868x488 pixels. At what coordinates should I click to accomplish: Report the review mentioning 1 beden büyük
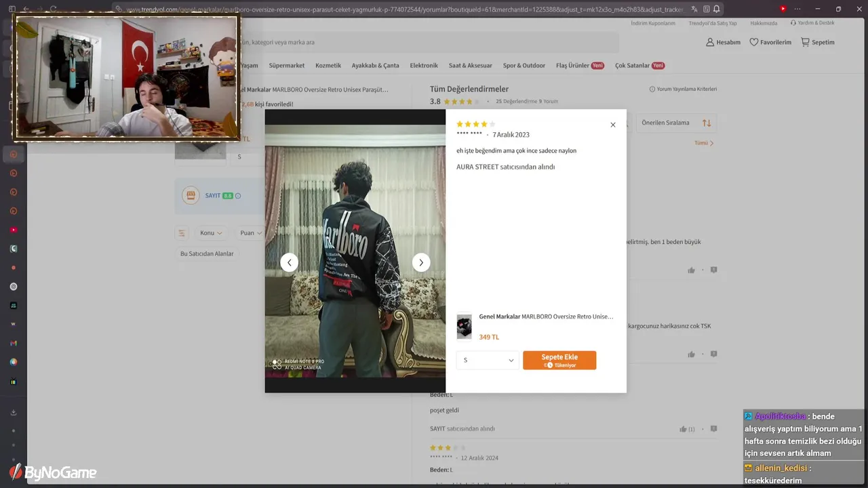713,270
